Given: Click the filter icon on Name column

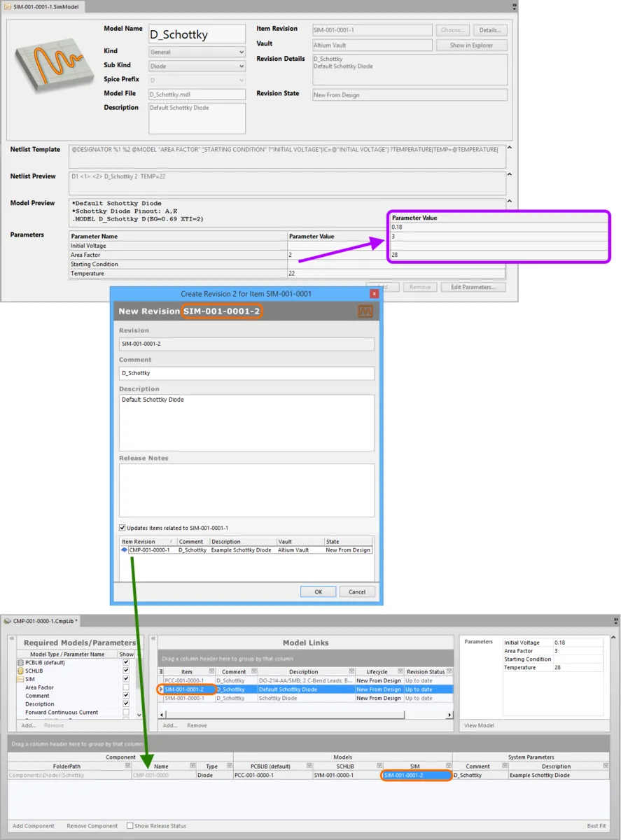Looking at the screenshot, I should click(191, 766).
